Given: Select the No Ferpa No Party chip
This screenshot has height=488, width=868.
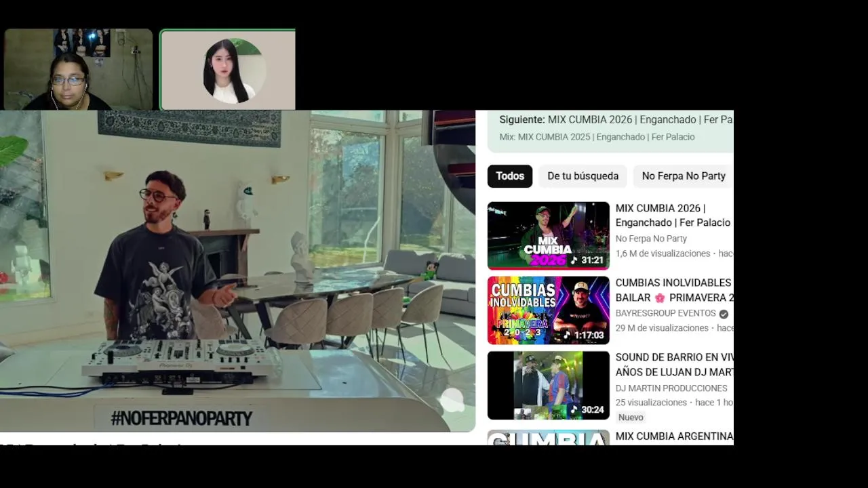Looking at the screenshot, I should 683,176.
